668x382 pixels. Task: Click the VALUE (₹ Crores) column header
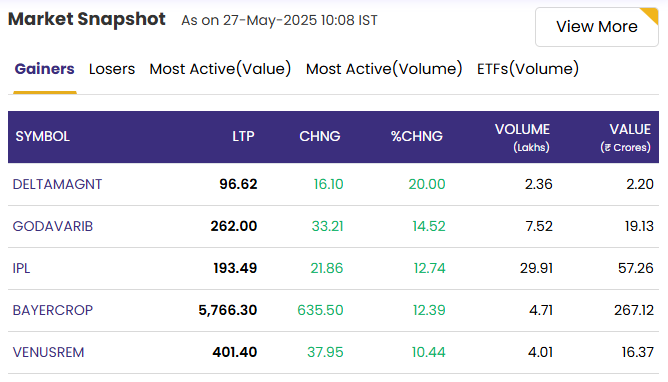(x=625, y=138)
